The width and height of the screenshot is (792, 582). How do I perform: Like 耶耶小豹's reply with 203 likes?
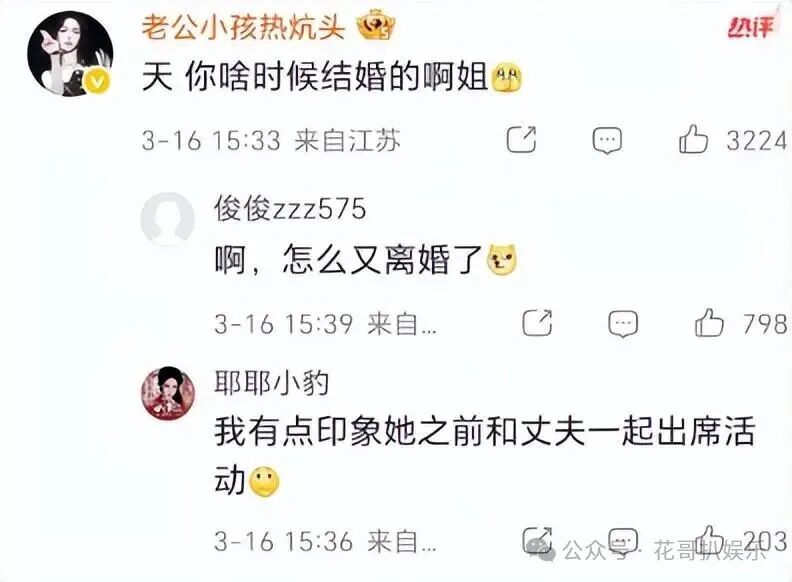pos(709,540)
